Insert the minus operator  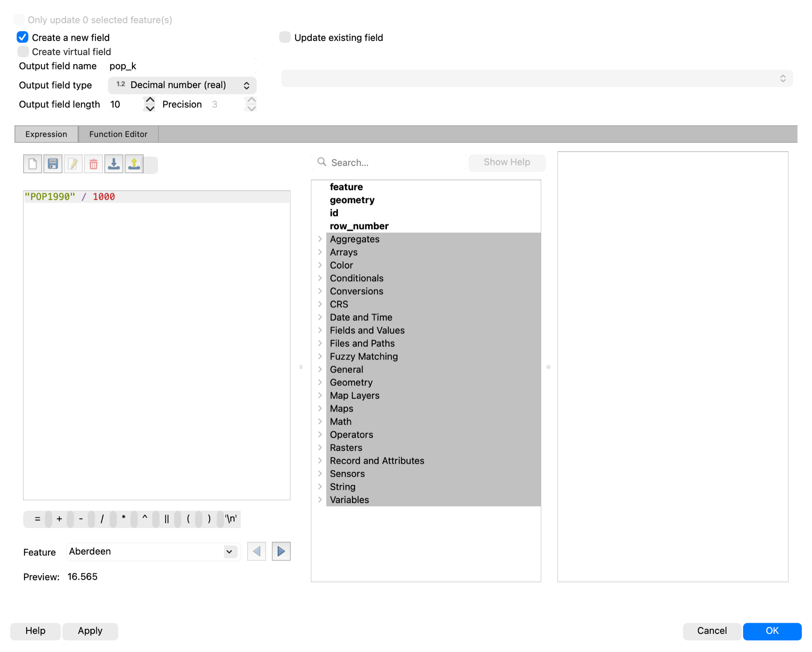tap(81, 519)
